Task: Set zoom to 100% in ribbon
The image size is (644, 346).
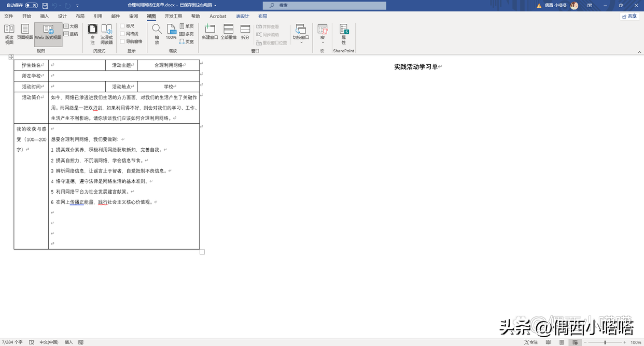Action: (171, 32)
